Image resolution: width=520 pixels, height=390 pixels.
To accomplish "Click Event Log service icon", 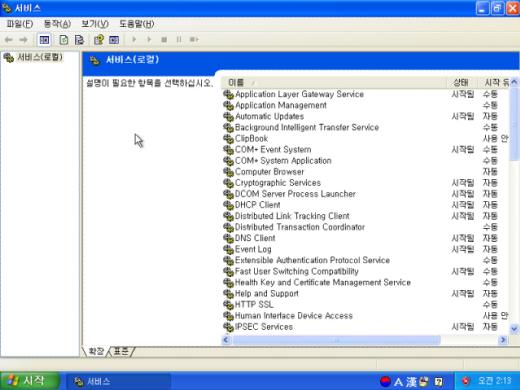I will [228, 249].
